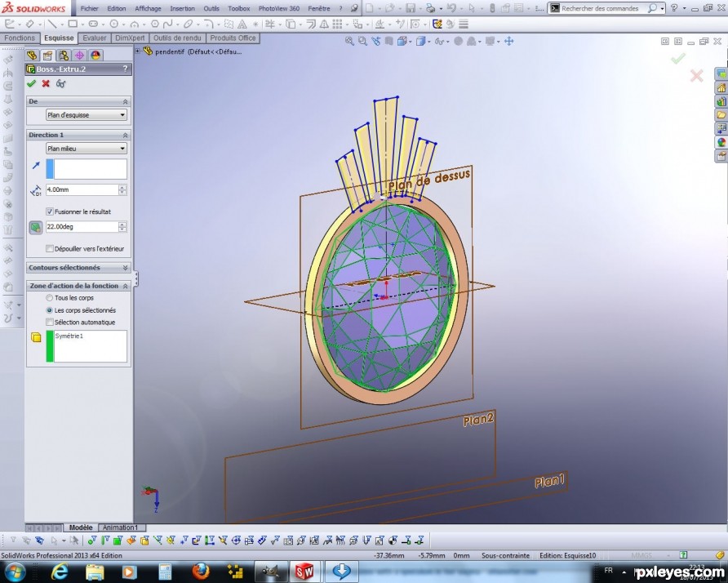The image size is (728, 583).
Task: Open the search commands dropdown arrow
Action: click(x=662, y=8)
